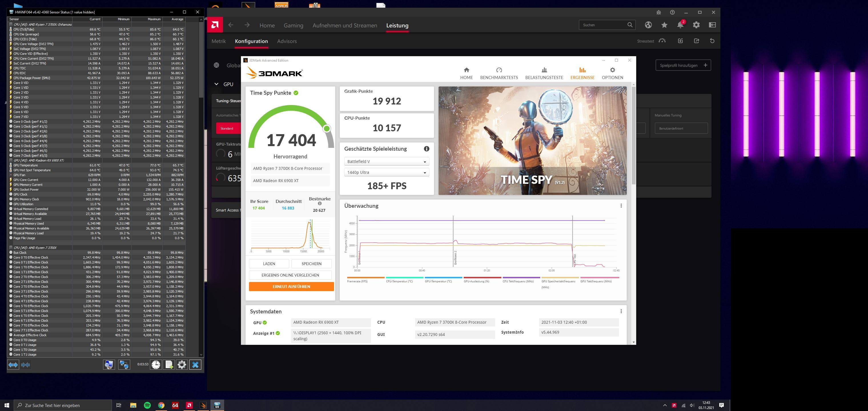Start HWiNFO logging to file icon

169,364
